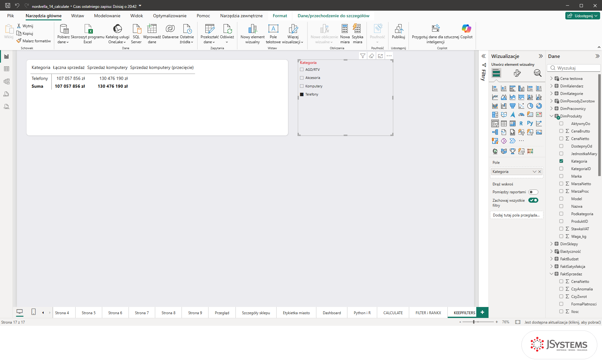Open the Widok ribbon tab
The image size is (602, 364).
(x=136, y=16)
